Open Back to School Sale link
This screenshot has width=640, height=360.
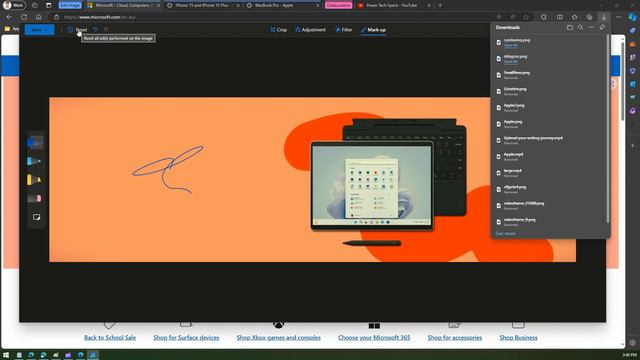(x=110, y=338)
